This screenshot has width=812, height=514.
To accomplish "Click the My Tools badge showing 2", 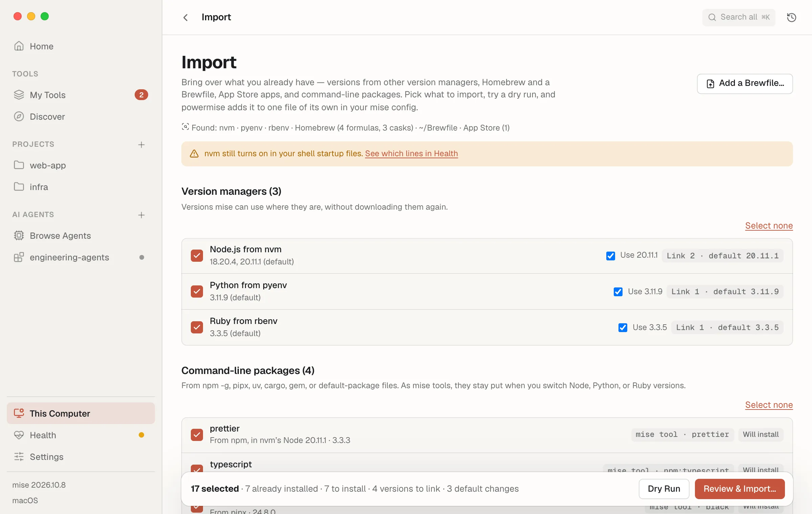I will 141,95.
